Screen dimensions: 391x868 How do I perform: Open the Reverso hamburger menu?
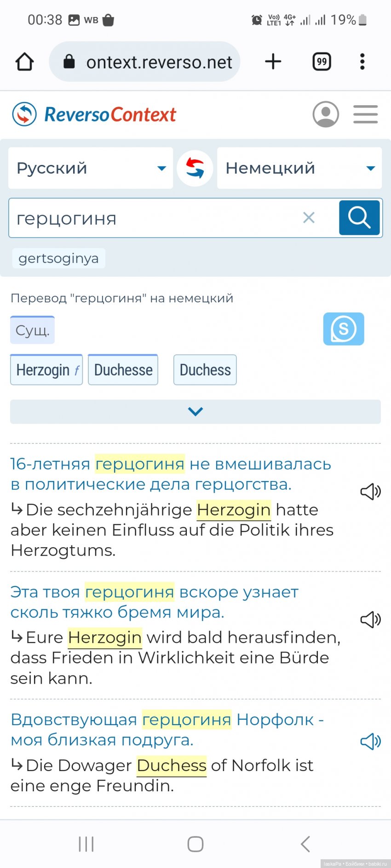click(366, 114)
